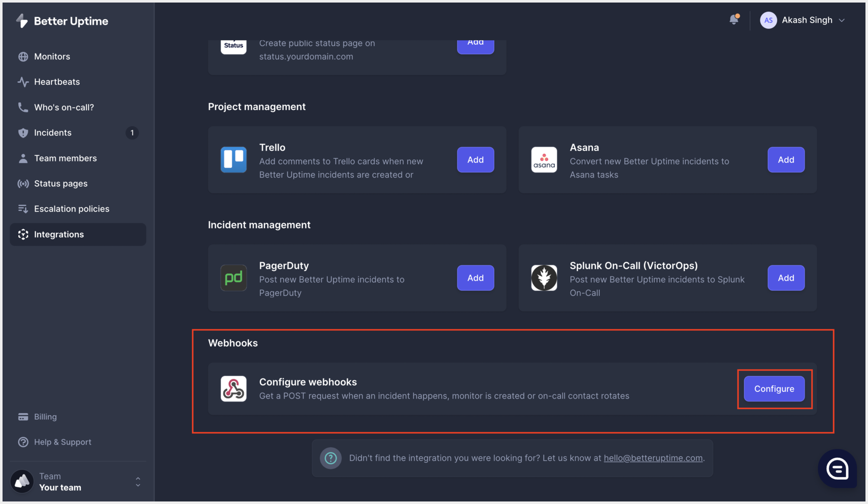Open the hello@betteruptime.com email link

pos(653,457)
